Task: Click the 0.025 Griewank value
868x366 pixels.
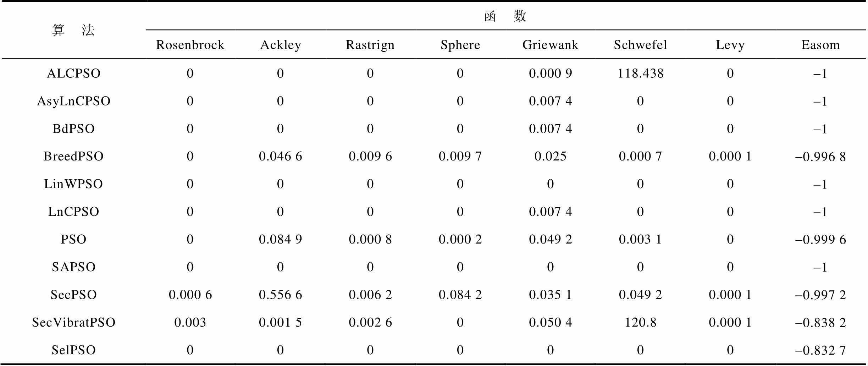Action: (550, 156)
